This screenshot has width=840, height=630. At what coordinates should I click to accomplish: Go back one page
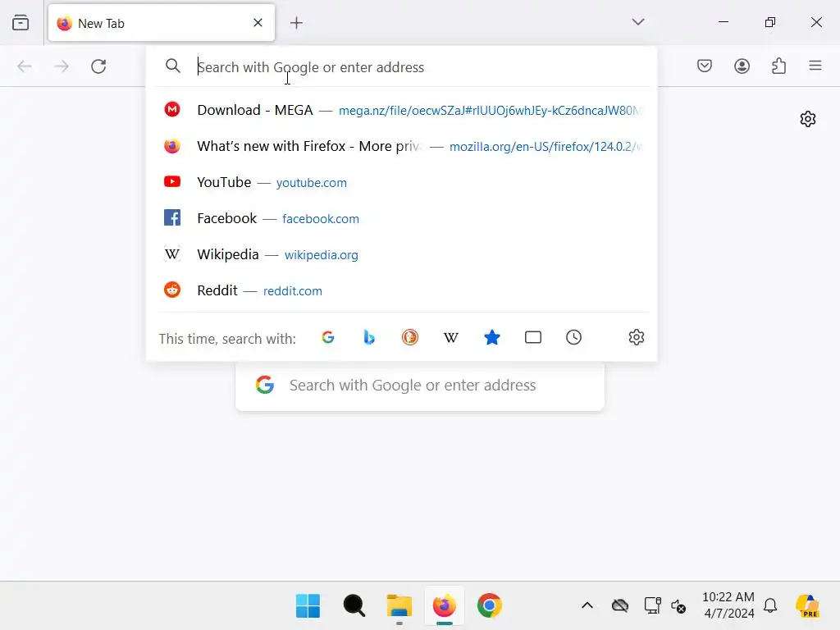pyautogui.click(x=25, y=66)
